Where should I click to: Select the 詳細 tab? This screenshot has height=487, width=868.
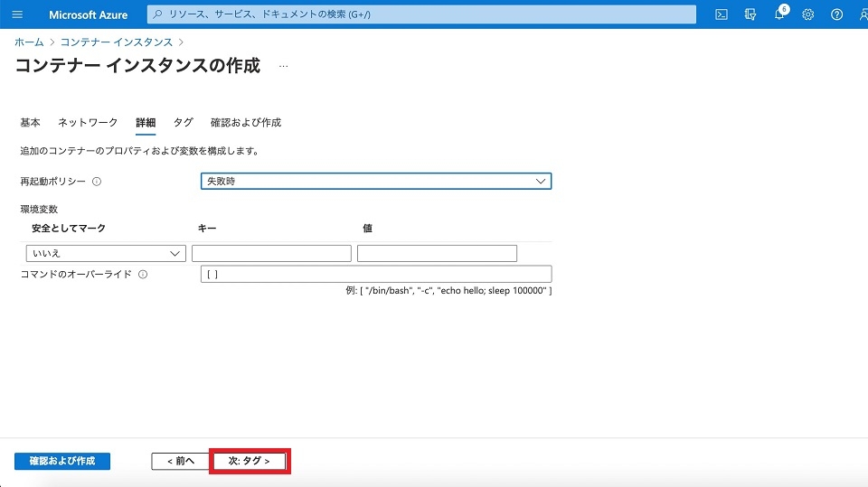point(146,122)
